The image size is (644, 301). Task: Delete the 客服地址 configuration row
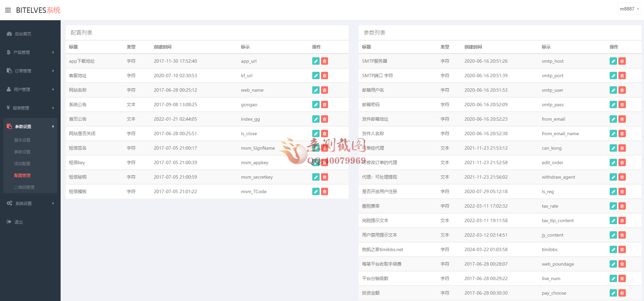click(x=324, y=76)
